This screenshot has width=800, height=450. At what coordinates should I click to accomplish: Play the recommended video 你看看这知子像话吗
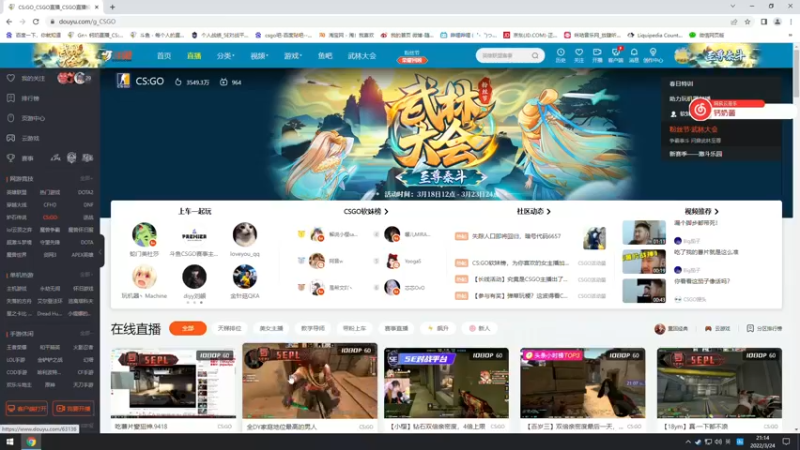click(x=644, y=291)
